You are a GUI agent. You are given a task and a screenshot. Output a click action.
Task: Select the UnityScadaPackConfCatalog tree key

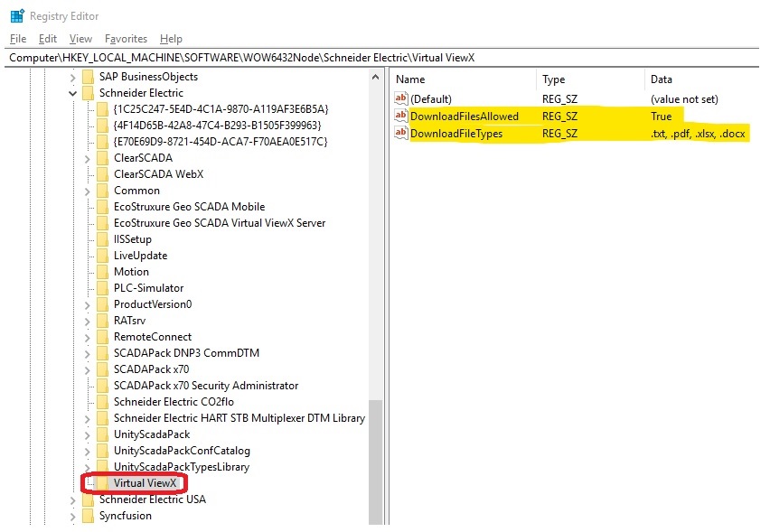(x=182, y=451)
